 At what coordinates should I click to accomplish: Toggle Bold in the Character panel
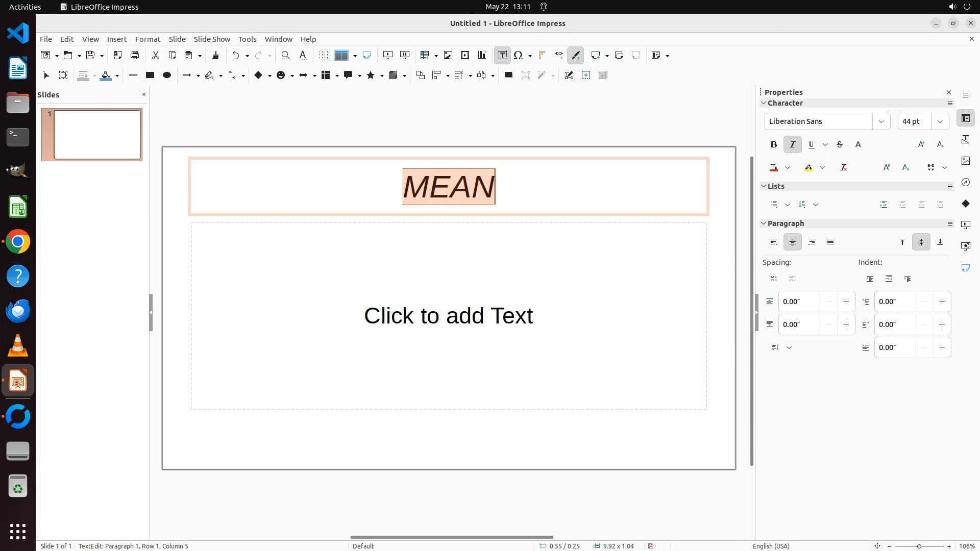click(773, 144)
